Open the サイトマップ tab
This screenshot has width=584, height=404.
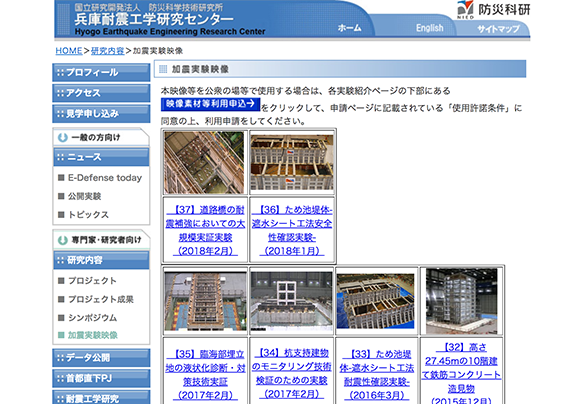tap(498, 29)
